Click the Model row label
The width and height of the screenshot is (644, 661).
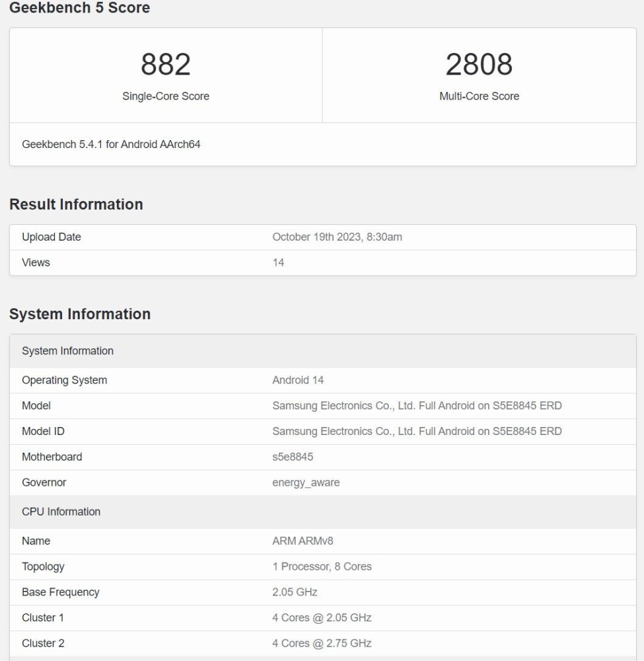click(36, 406)
